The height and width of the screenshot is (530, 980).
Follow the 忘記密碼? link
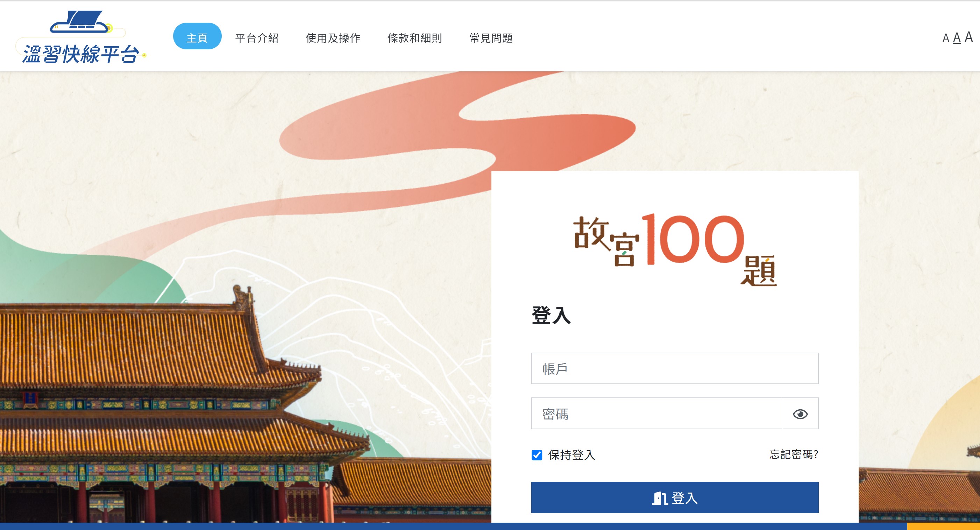tap(794, 454)
